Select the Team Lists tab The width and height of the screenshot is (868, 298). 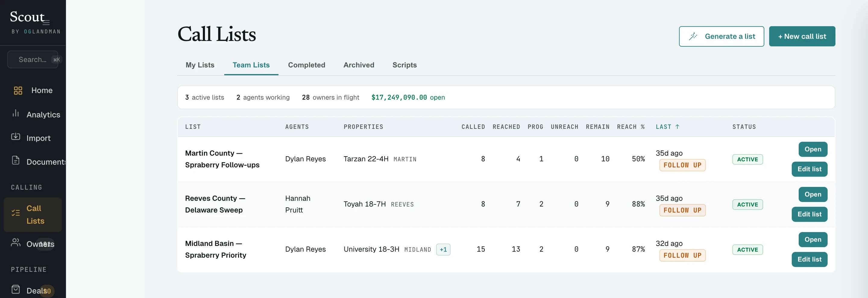[251, 65]
